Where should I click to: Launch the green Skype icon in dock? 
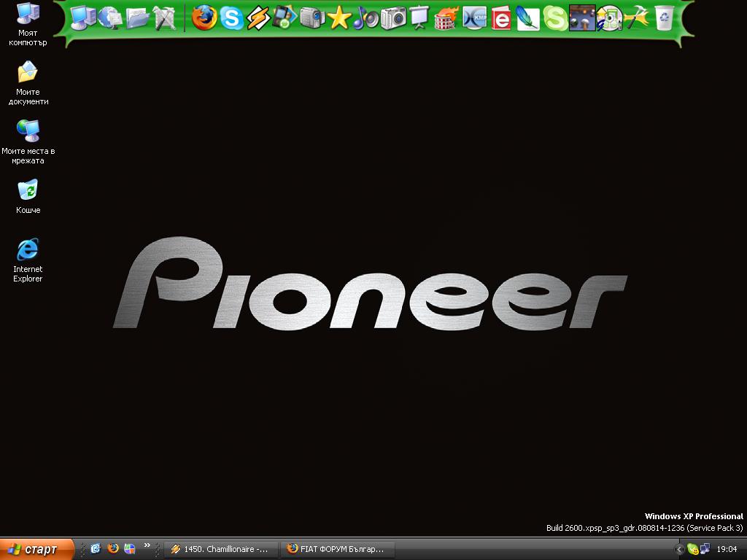(x=555, y=18)
